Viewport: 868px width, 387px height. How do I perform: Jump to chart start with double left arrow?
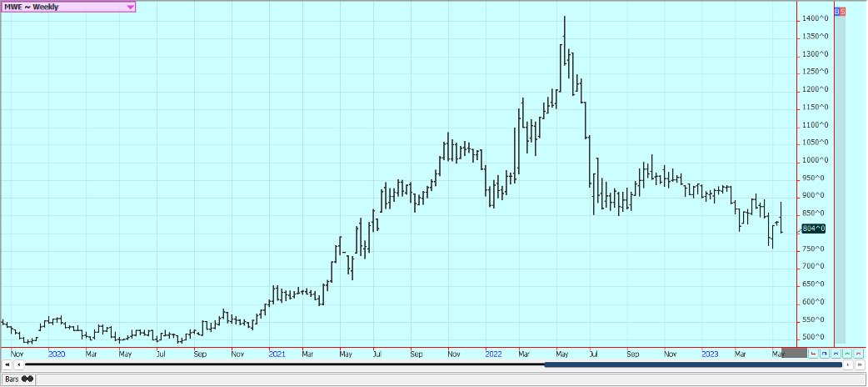click(7, 364)
